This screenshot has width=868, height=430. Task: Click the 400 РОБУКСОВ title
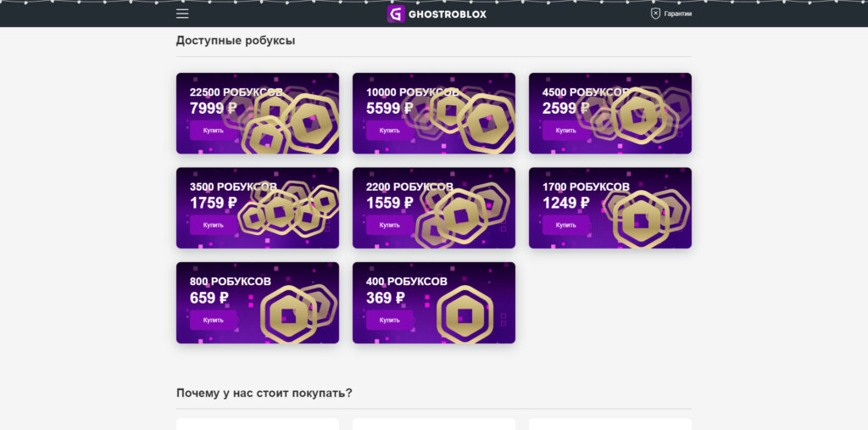(x=406, y=282)
